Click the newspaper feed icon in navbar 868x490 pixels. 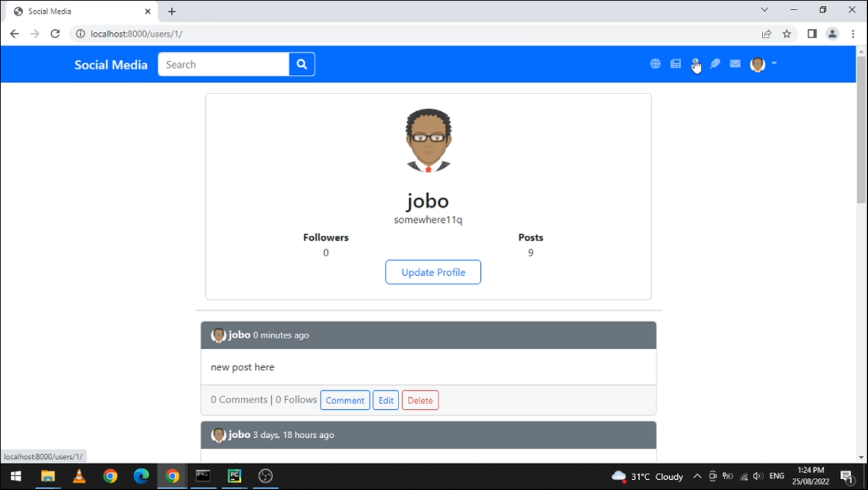pos(675,64)
